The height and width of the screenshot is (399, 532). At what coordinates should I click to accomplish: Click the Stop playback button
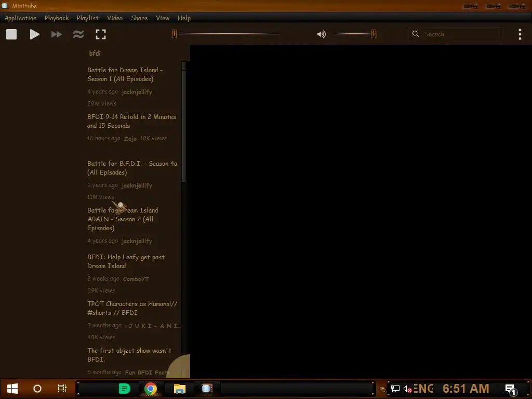click(11, 34)
